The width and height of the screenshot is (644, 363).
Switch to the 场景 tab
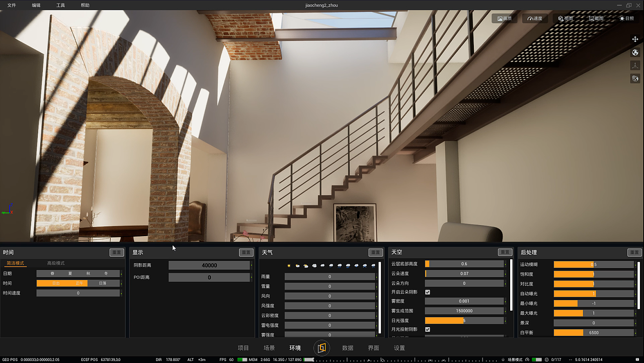pyautogui.click(x=269, y=348)
